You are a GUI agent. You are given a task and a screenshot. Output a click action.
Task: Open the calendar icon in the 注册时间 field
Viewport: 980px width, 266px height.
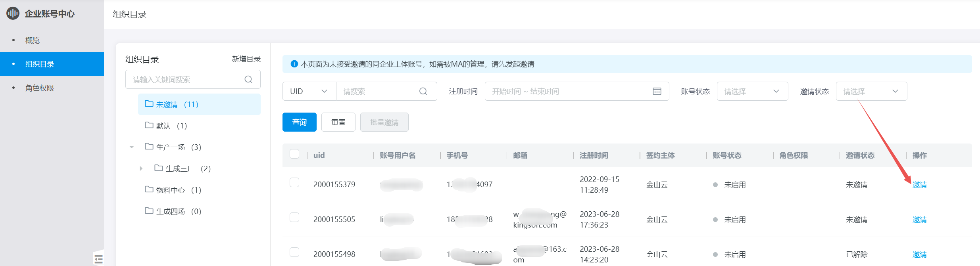pos(657,91)
